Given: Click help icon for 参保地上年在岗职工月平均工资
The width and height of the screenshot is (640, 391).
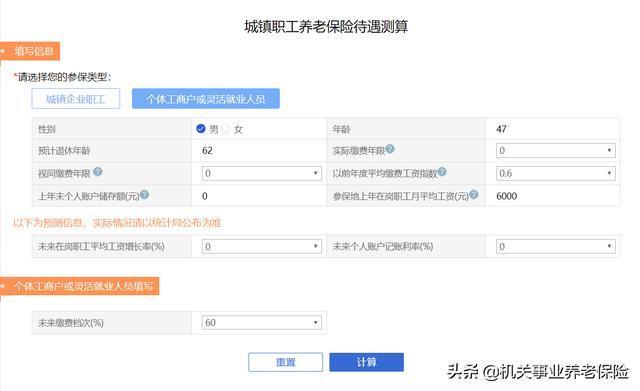Looking at the screenshot, I should coord(473,195).
